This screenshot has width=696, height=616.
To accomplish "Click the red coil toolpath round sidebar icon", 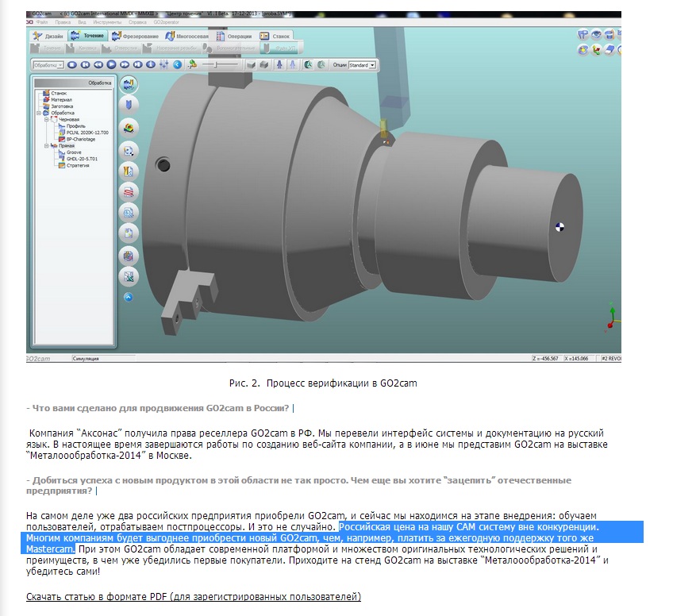I will pyautogui.click(x=129, y=192).
